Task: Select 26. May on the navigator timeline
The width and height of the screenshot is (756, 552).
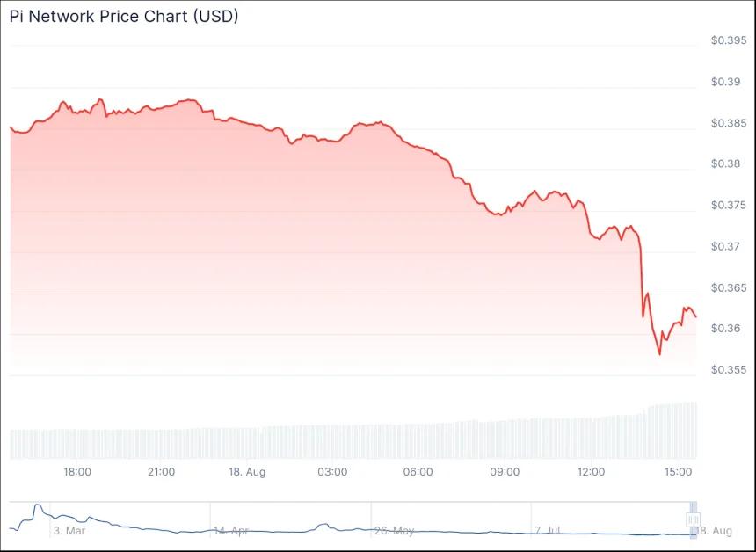Action: (393, 531)
